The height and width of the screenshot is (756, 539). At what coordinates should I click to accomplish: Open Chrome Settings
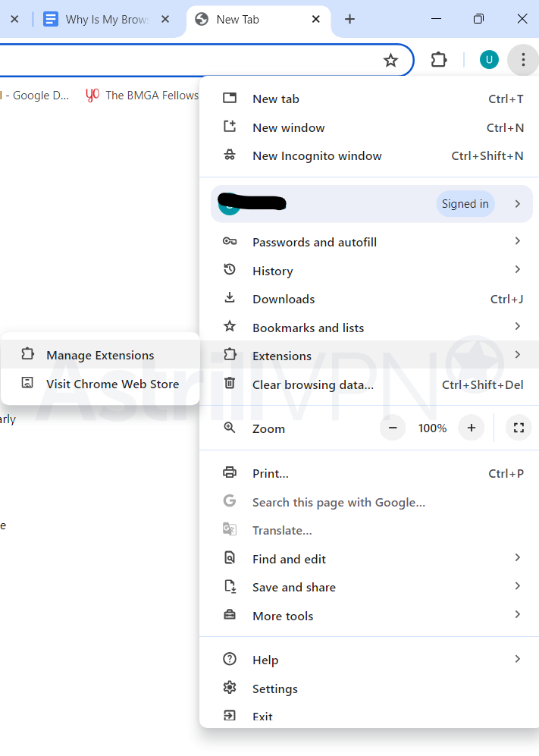coord(274,688)
